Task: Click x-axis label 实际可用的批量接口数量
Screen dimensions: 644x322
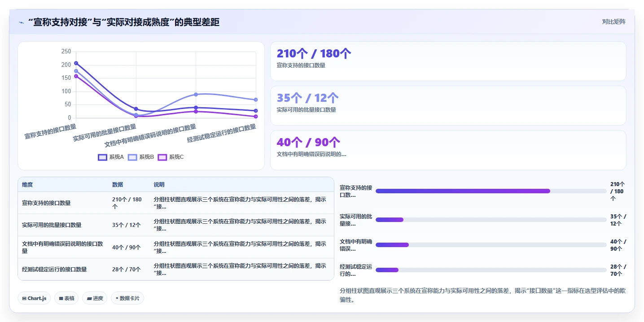Action: point(105,133)
